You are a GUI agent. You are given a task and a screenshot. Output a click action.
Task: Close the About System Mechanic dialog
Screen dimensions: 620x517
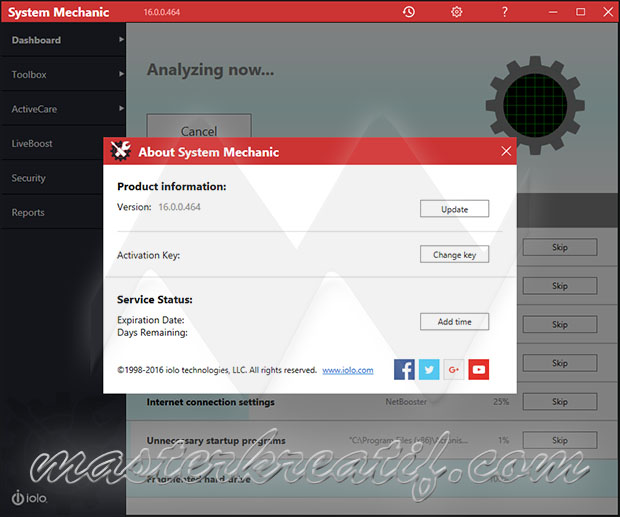(506, 151)
